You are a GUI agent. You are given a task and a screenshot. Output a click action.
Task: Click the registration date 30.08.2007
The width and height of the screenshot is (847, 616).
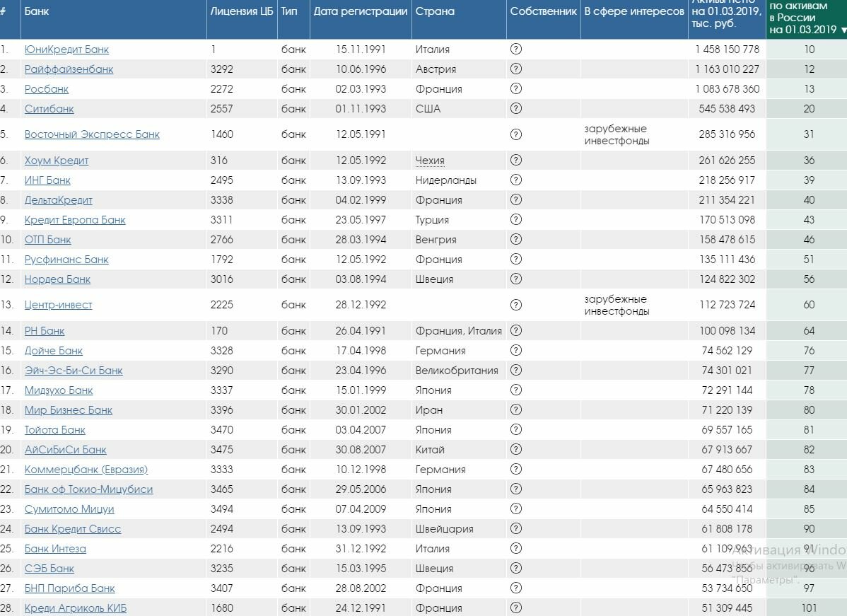[361, 450]
